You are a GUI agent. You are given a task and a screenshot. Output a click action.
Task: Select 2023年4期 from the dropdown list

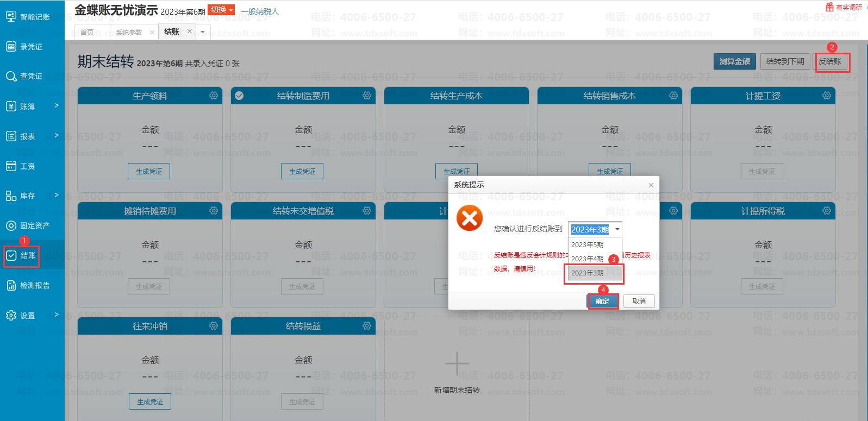588,259
